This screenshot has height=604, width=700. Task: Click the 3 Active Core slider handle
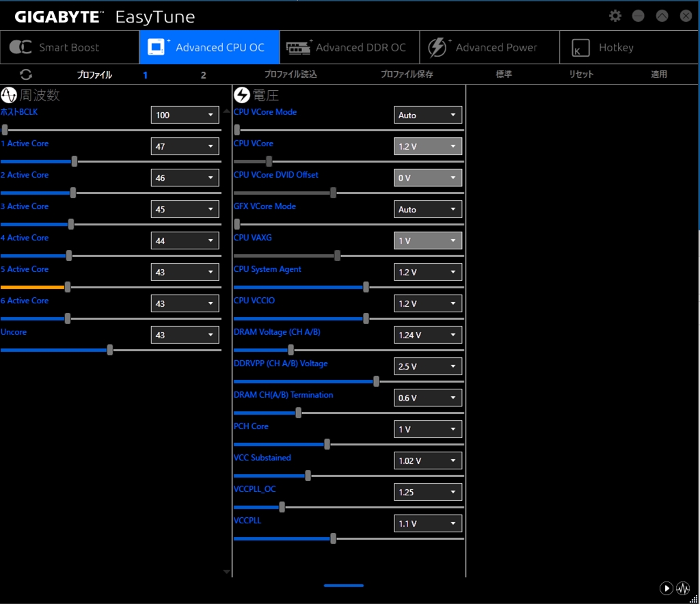click(71, 224)
